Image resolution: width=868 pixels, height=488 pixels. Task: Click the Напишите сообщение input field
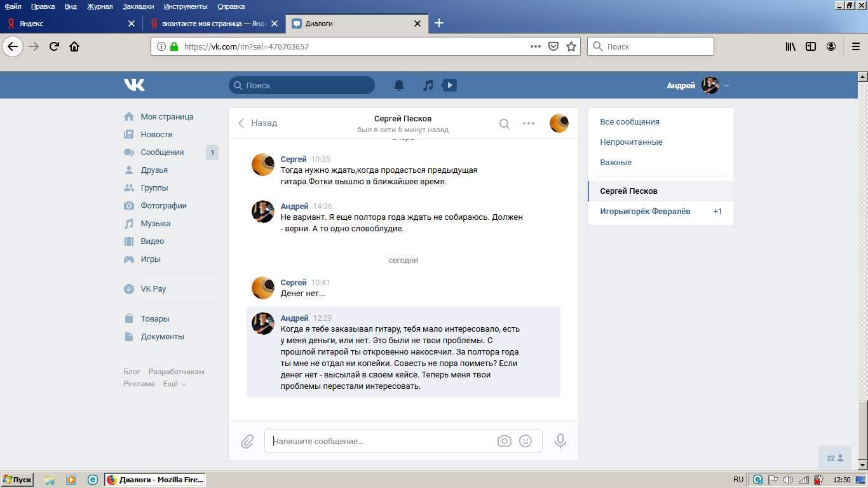pos(381,441)
